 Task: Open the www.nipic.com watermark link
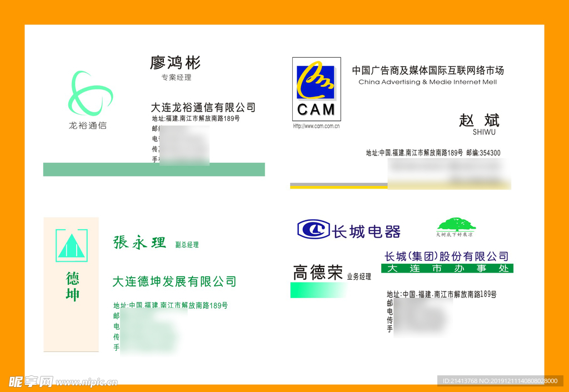[x=87, y=382]
